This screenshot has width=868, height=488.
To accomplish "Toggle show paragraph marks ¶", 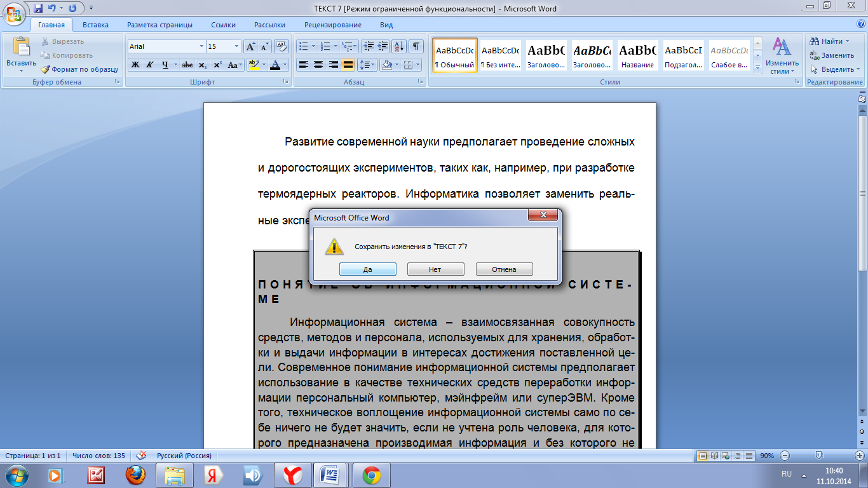I will click(x=416, y=46).
